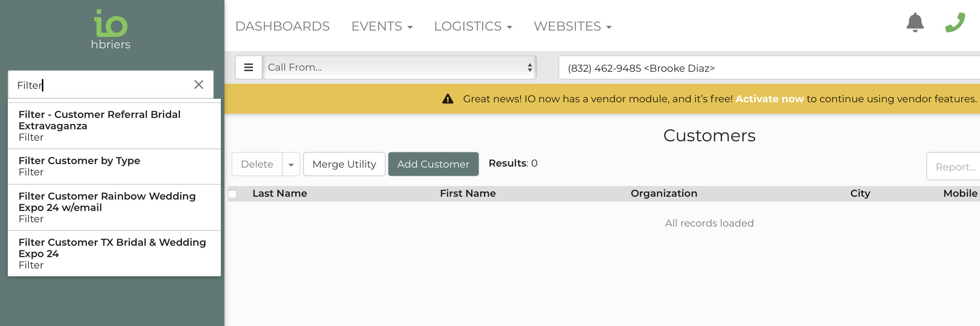Screen dimensions: 980x326
Task: Sort by the Last Name column header
Action: 280,194
